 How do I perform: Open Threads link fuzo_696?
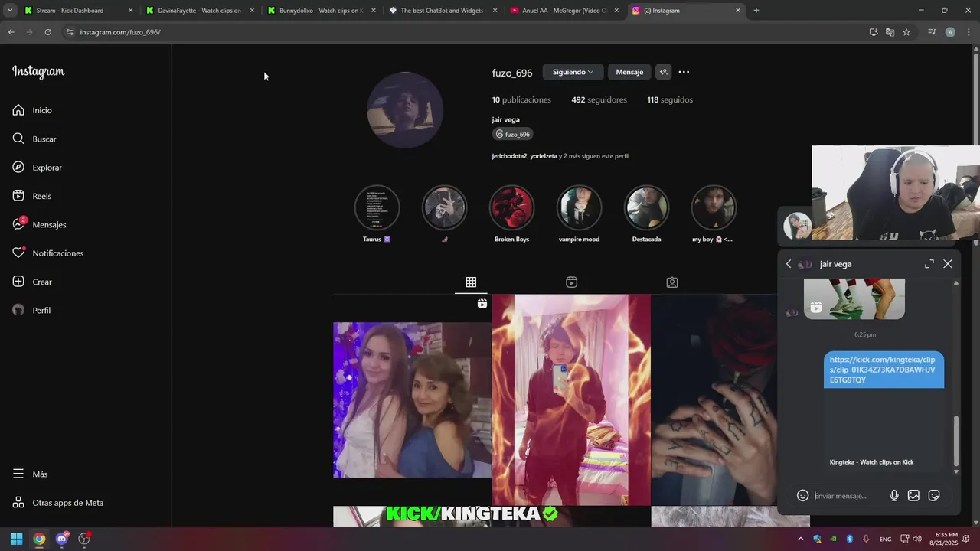click(513, 134)
